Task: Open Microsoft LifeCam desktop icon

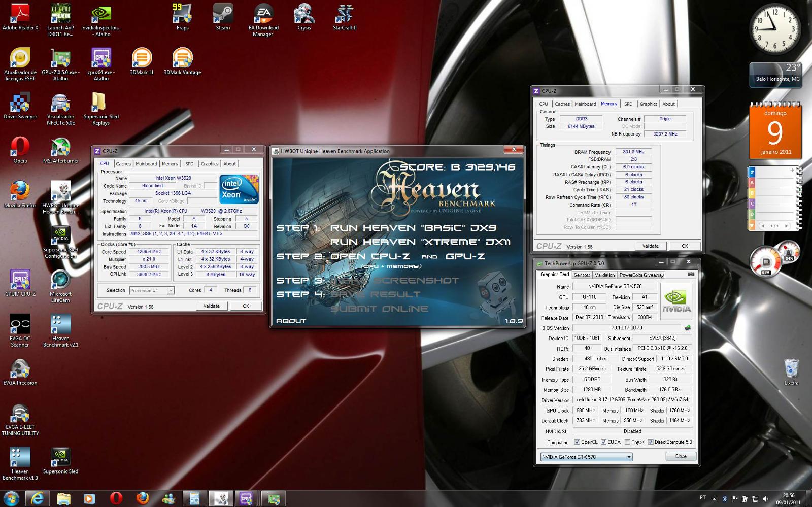Action: click(60, 286)
